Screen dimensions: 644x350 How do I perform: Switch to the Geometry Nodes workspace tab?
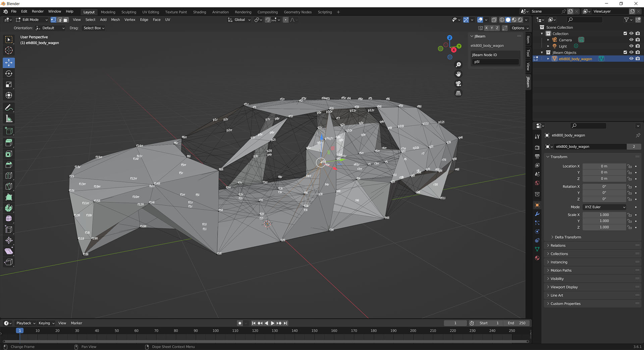(x=298, y=12)
